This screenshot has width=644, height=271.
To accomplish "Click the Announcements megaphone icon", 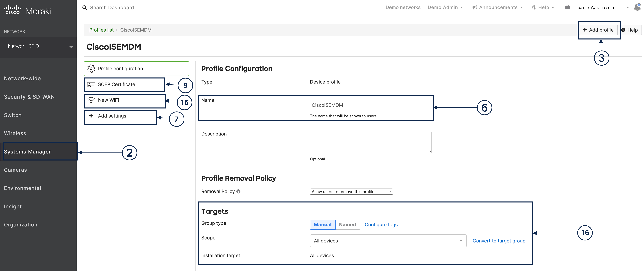I will 475,7.
